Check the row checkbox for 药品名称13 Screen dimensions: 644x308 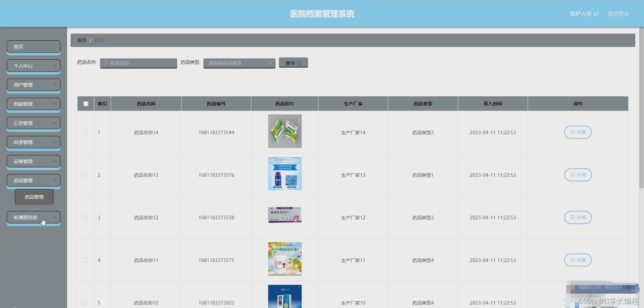(85, 175)
